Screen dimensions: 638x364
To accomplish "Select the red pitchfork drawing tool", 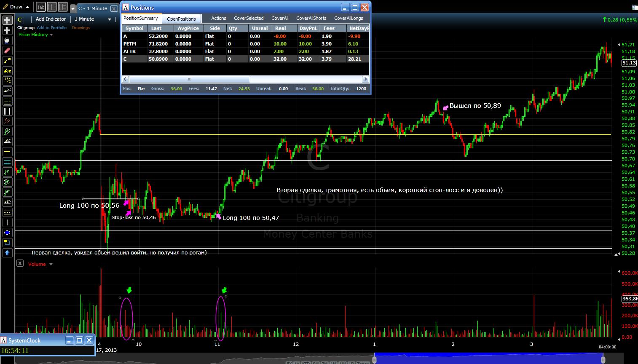I will coord(7,121).
